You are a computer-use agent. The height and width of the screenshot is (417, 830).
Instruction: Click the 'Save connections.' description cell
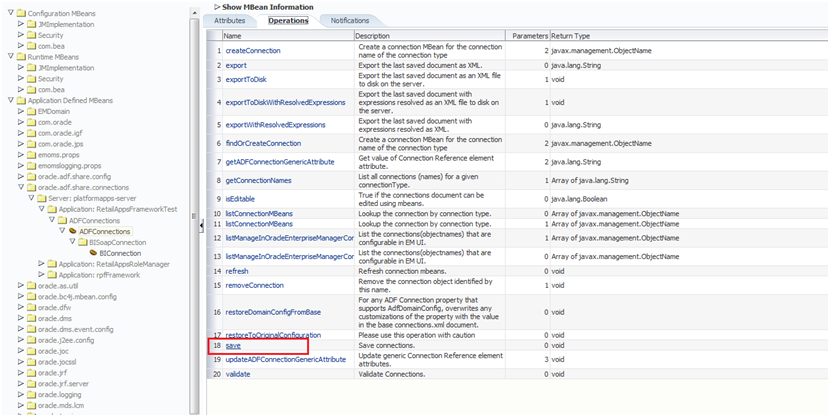point(429,346)
